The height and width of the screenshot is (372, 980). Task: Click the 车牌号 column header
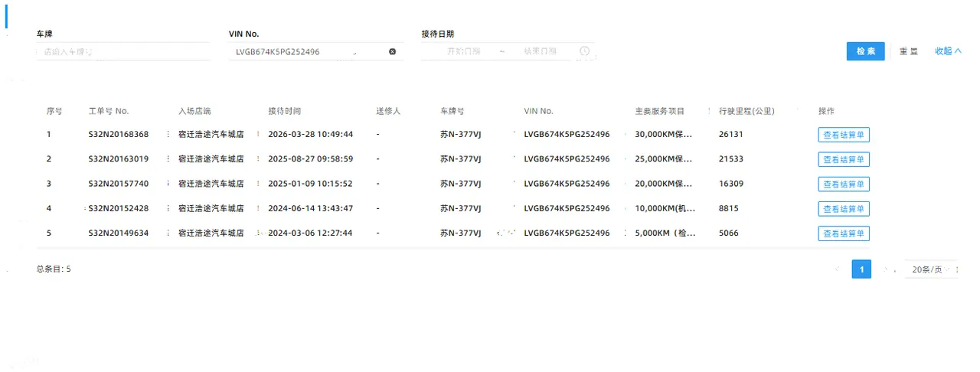452,111
